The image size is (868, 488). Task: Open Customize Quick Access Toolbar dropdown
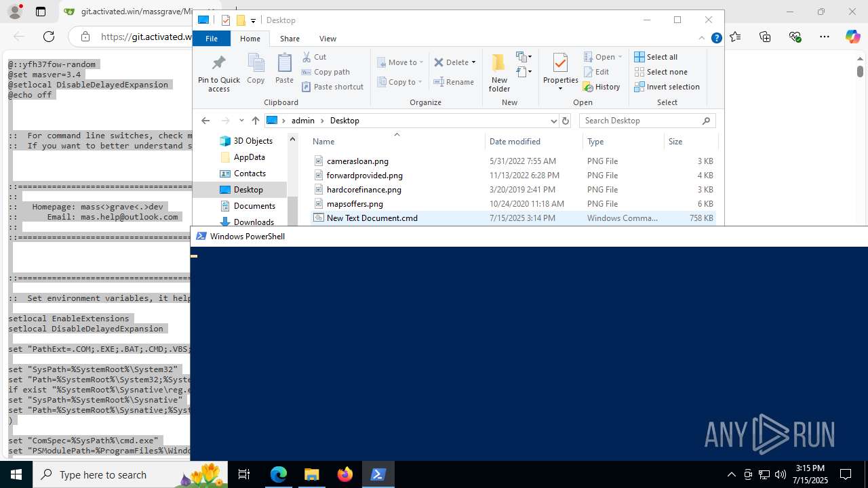tap(253, 21)
